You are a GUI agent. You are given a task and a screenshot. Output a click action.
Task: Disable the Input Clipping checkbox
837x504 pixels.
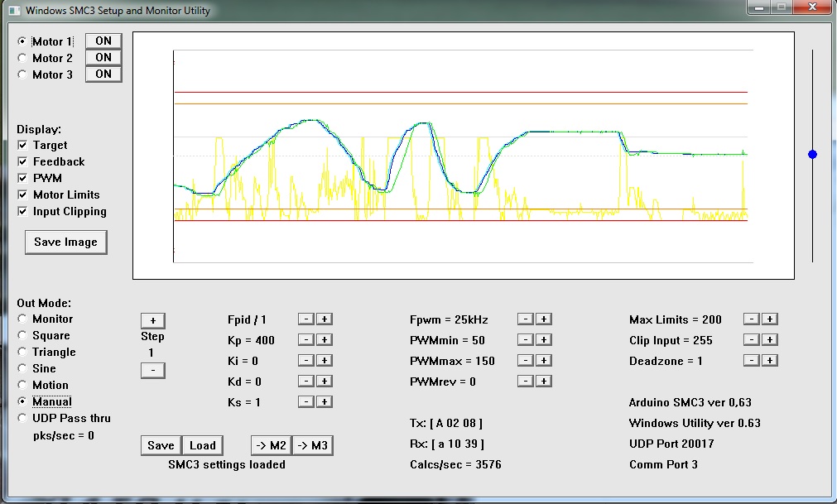[23, 212]
